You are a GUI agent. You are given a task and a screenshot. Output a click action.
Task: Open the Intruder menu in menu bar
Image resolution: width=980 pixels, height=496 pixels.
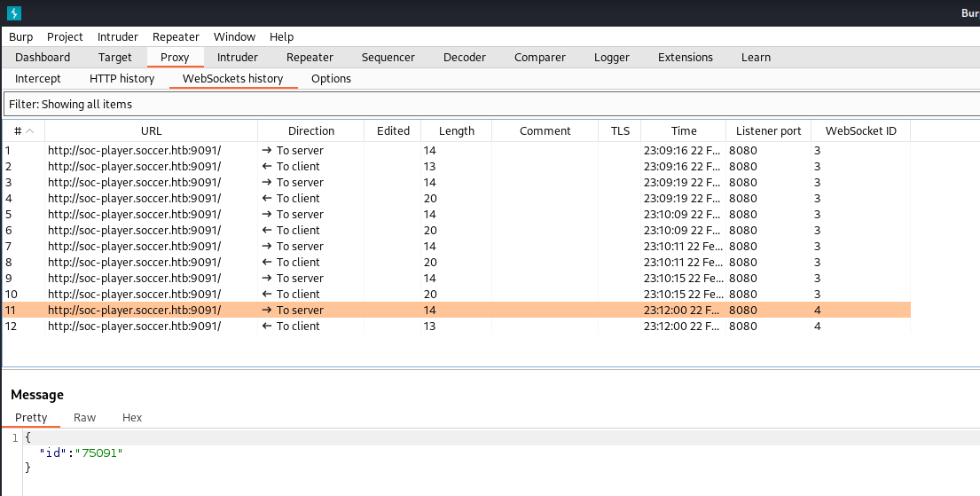(117, 36)
